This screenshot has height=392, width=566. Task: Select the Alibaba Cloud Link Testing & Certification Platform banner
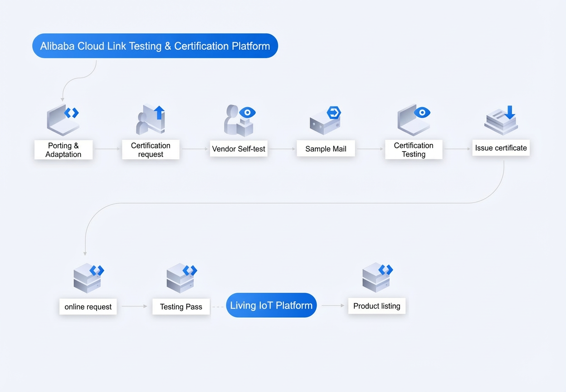coord(155,46)
